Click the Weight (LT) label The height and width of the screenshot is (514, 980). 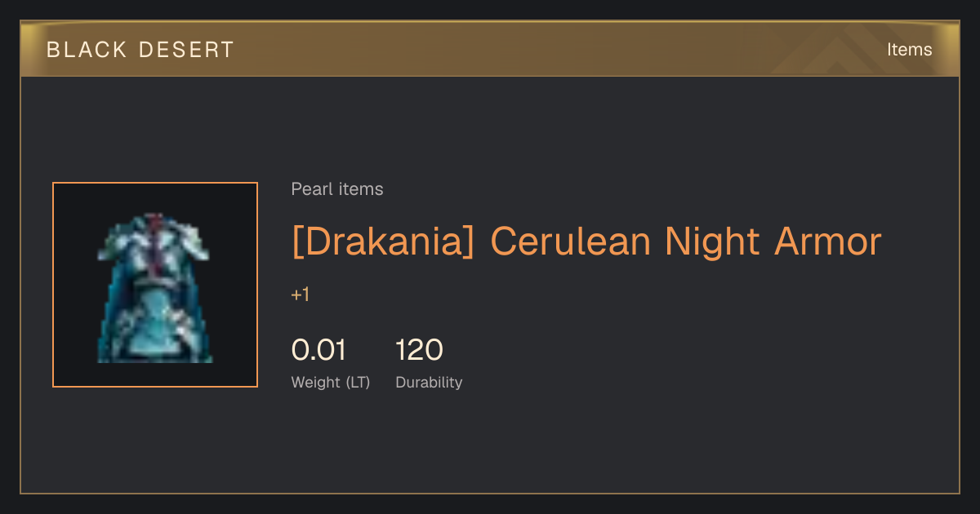tap(331, 383)
